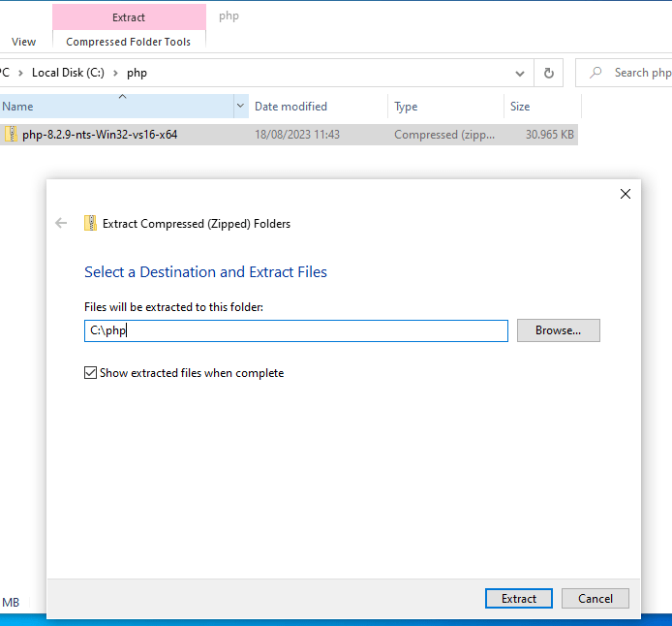
Task: Click the 30.965 KB size cell
Action: (549, 135)
